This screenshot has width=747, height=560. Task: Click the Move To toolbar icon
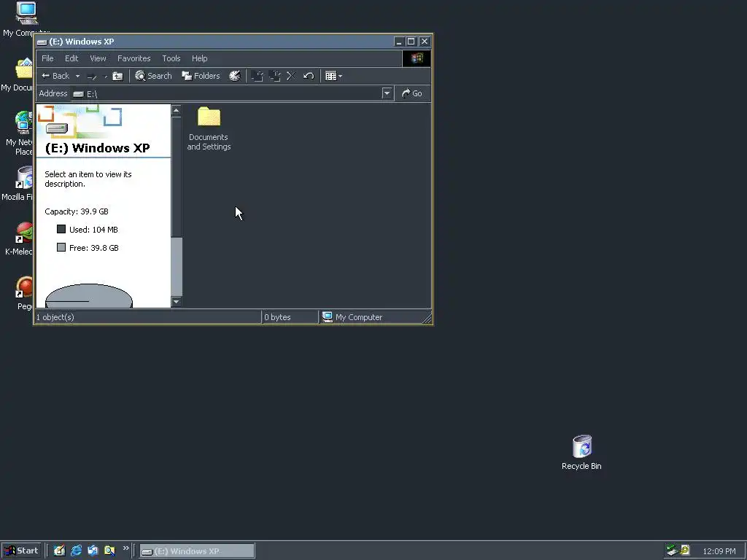click(x=258, y=76)
